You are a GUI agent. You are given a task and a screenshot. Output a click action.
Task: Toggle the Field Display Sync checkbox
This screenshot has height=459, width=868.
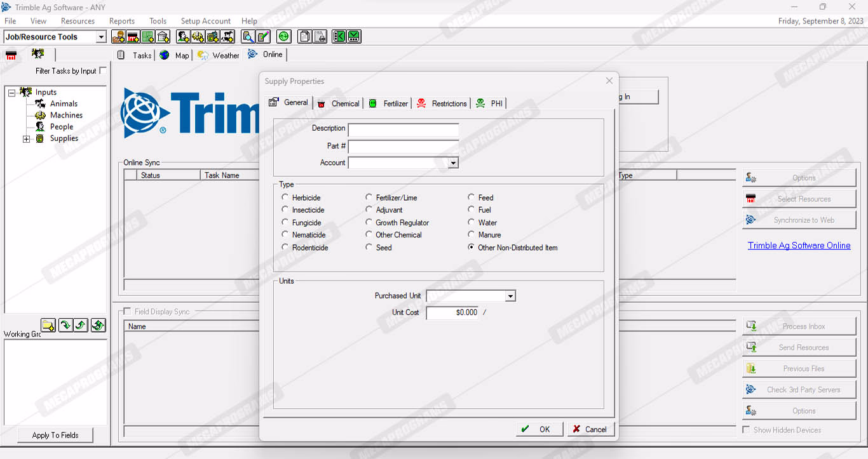(x=127, y=312)
